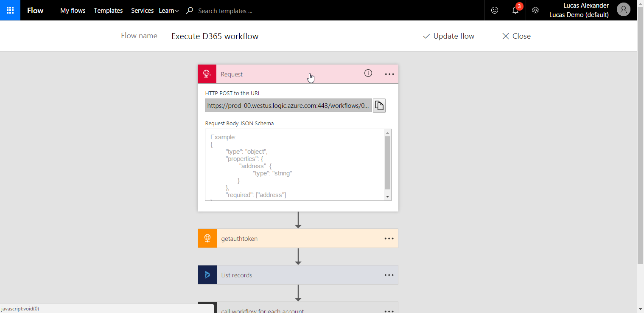Click the user profile avatar
Viewport: 644px width, 313px height.
pyautogui.click(x=624, y=9)
